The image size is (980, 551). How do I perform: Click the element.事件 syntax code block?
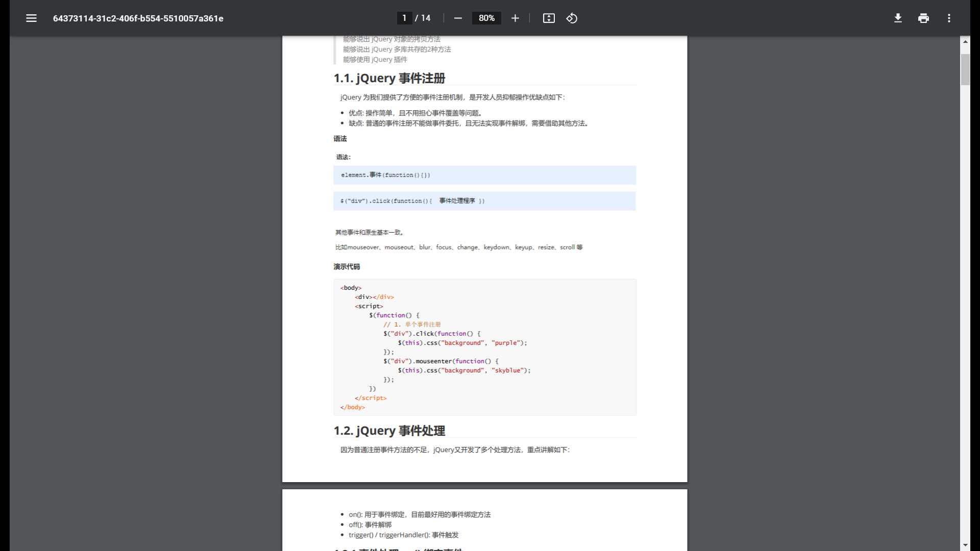click(484, 175)
